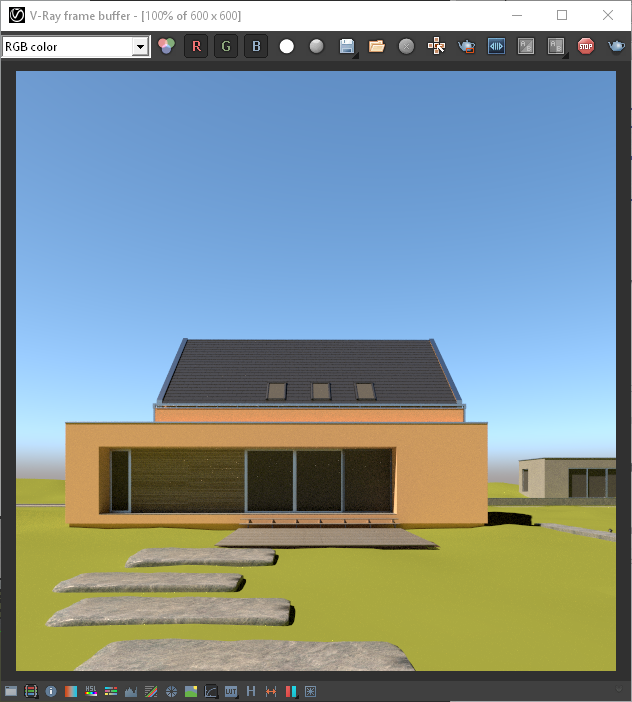
Task: Toggle the red channel
Action: pyautogui.click(x=196, y=46)
